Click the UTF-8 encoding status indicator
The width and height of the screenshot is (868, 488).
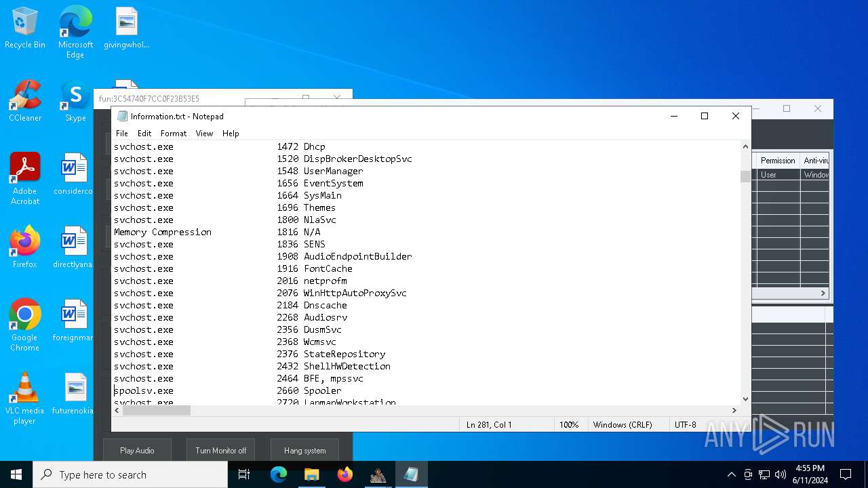click(x=685, y=425)
